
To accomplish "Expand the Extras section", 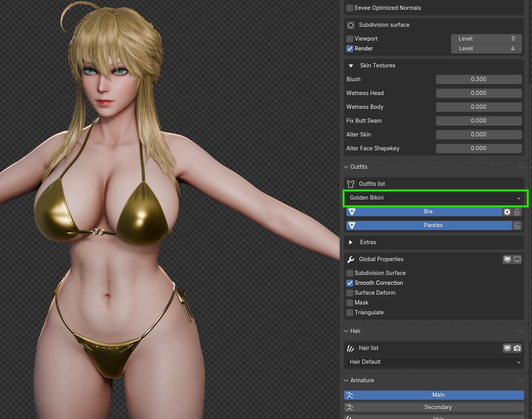I will 351,242.
